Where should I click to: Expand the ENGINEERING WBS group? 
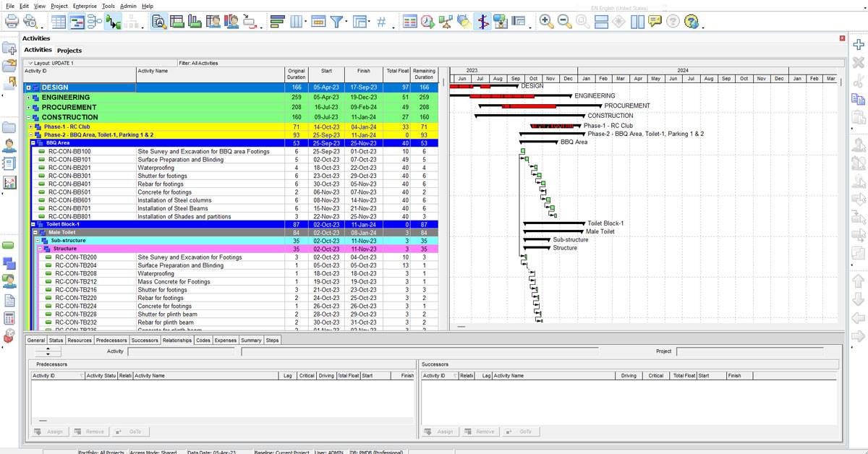pyautogui.click(x=29, y=98)
